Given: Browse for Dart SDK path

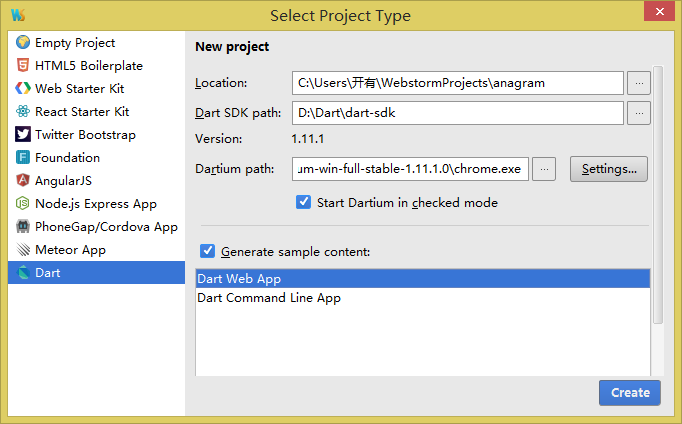Looking at the screenshot, I should coord(639,113).
